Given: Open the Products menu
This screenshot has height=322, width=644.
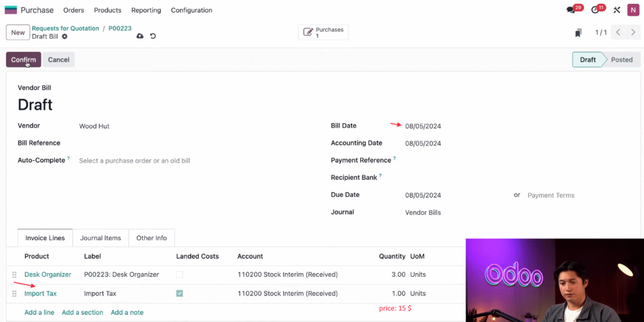Looking at the screenshot, I should coord(108,10).
